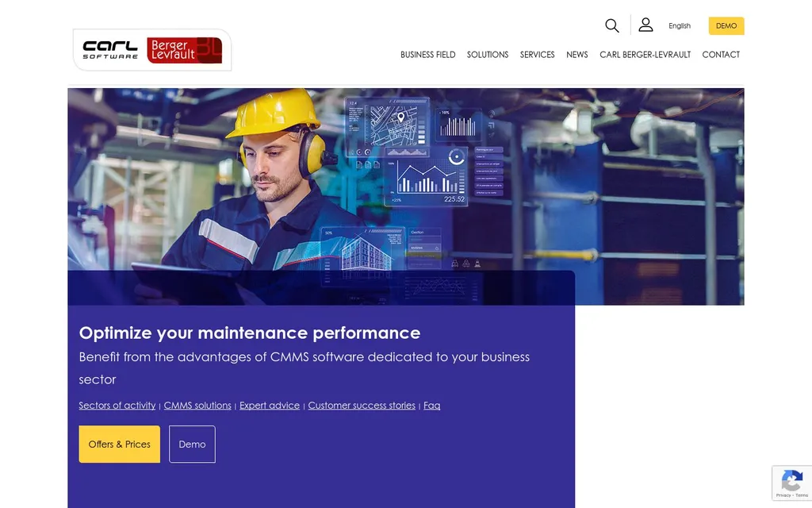Open the CARL Berger-Levrault menu item
812x508 pixels.
point(645,55)
